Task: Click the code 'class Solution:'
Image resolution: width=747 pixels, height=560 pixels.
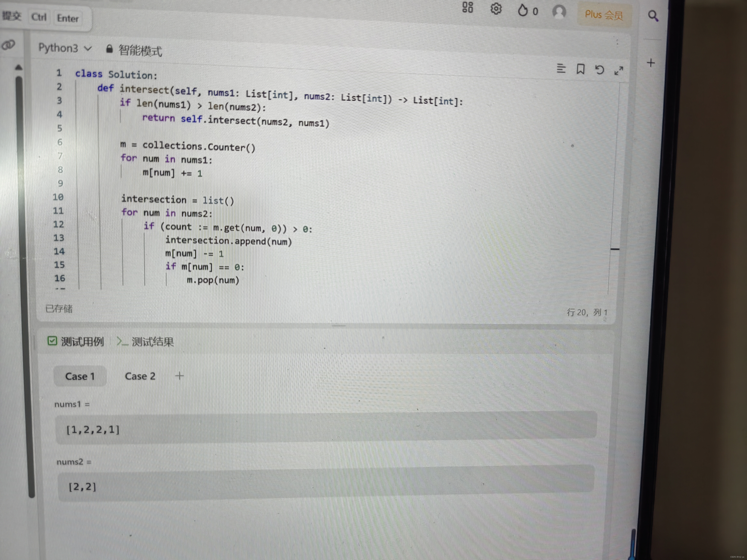Action: (116, 74)
